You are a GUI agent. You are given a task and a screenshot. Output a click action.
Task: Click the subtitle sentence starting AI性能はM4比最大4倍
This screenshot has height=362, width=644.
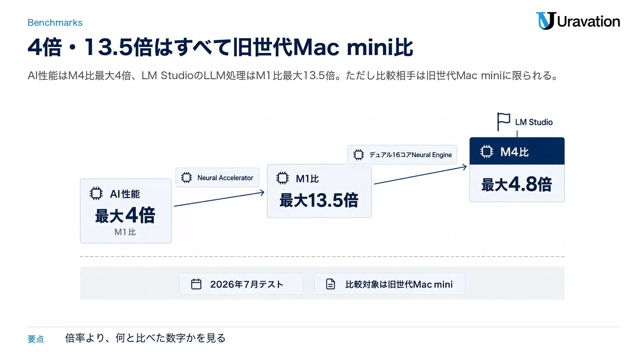point(293,76)
